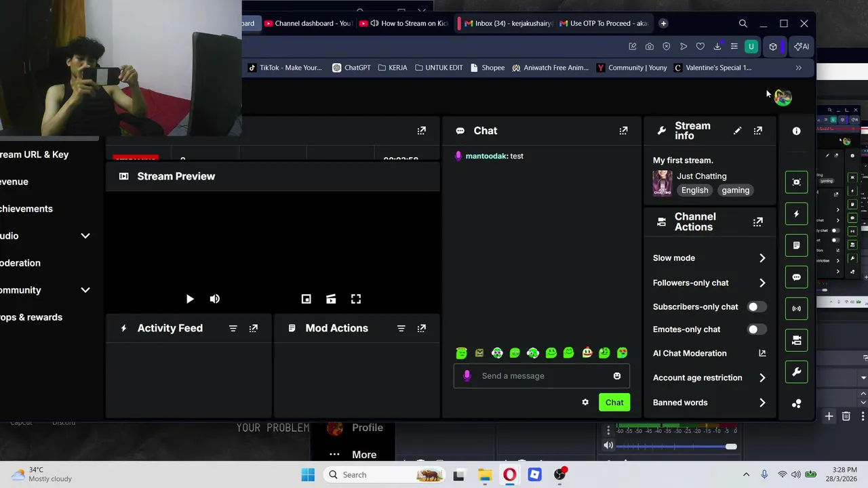Pop out the Channel Actions panel
The width and height of the screenshot is (868, 488).
coord(757,222)
